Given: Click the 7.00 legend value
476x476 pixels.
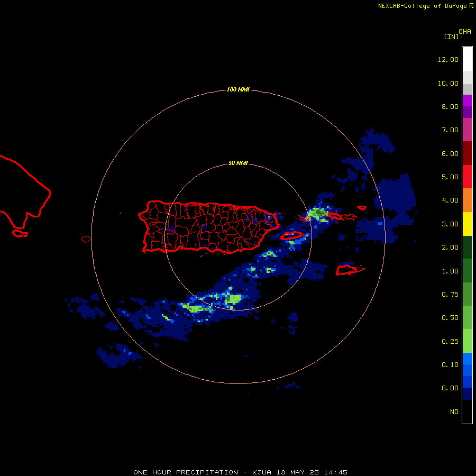Looking at the screenshot, I should (x=450, y=130).
